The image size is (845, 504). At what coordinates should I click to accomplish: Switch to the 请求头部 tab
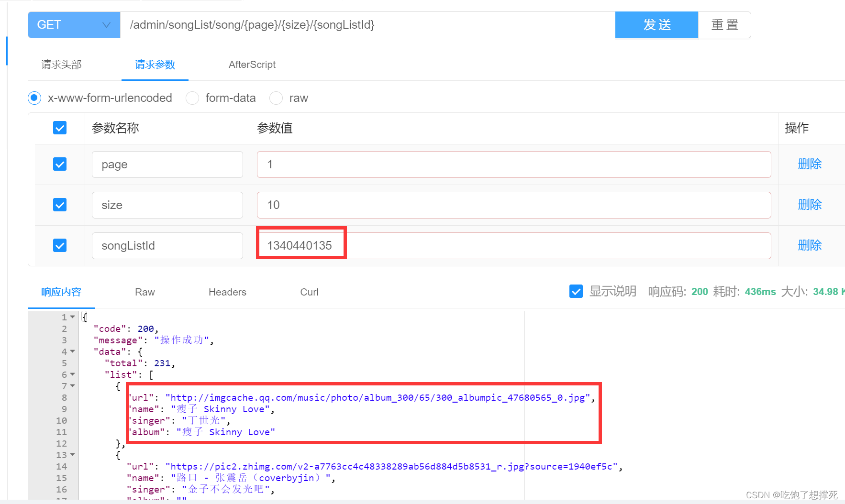[61, 65]
